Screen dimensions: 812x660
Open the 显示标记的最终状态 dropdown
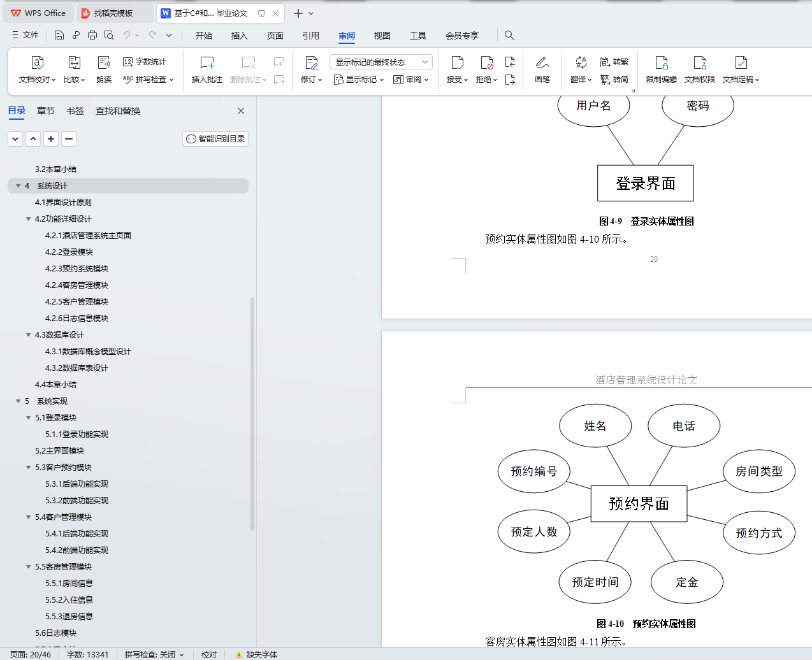381,62
